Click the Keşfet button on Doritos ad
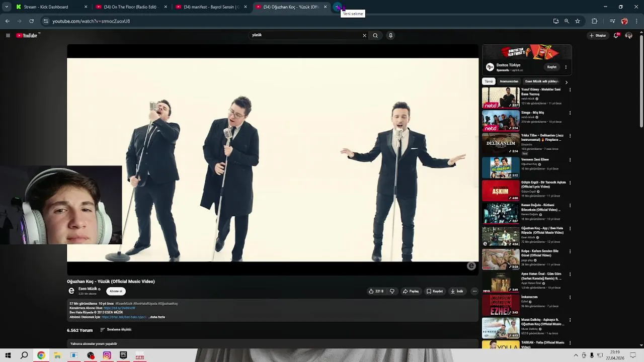This screenshot has height=362, width=644. (552, 67)
